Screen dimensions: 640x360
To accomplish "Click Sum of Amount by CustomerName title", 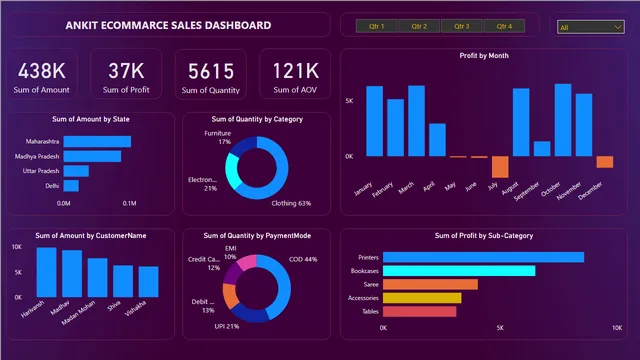I will [x=91, y=236].
